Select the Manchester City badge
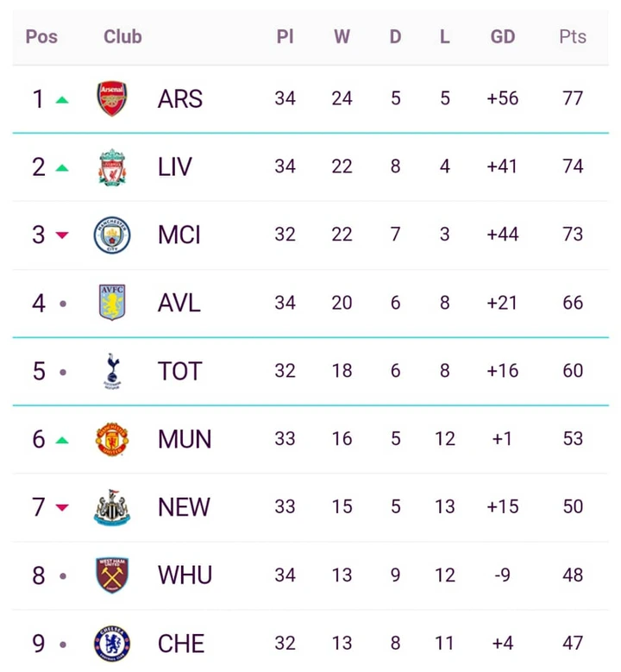 click(112, 235)
